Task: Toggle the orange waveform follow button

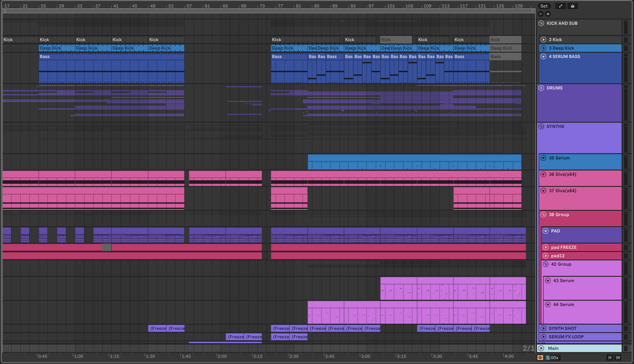Action: [x=540, y=358]
